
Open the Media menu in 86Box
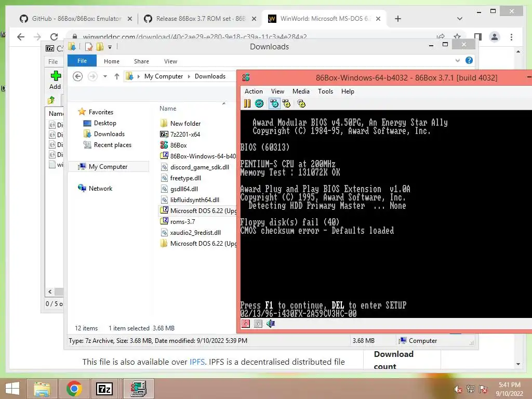tap(301, 91)
